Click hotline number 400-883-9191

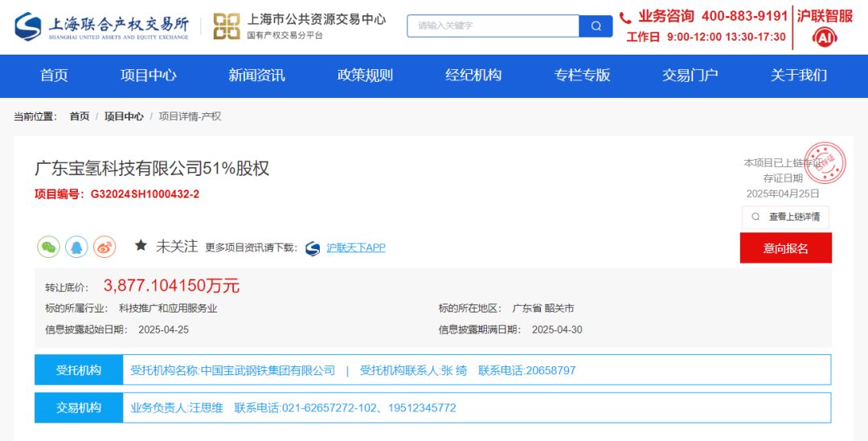(744, 17)
